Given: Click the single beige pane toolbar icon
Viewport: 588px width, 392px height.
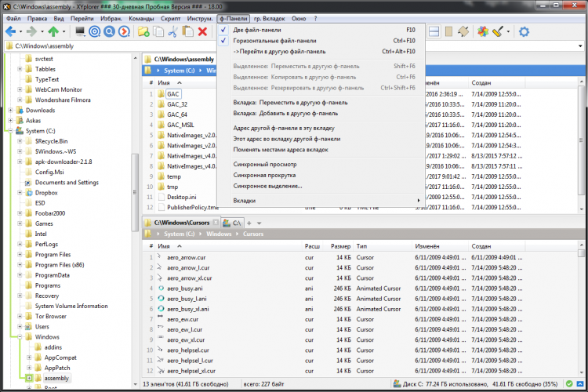Looking at the screenshot, I should click(448, 32).
